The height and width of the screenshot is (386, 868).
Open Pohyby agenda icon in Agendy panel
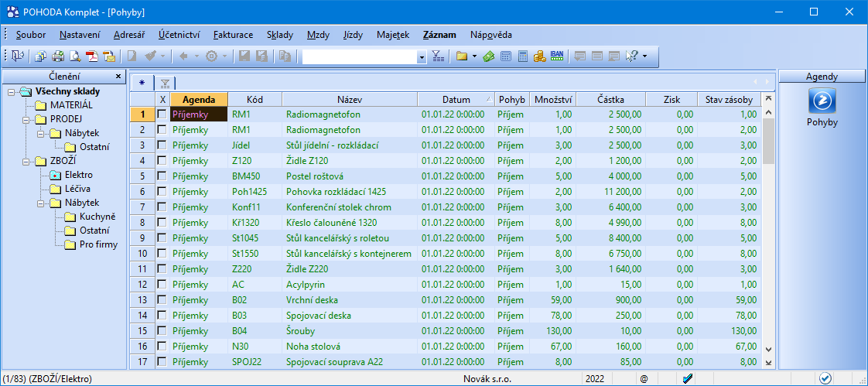coord(822,101)
